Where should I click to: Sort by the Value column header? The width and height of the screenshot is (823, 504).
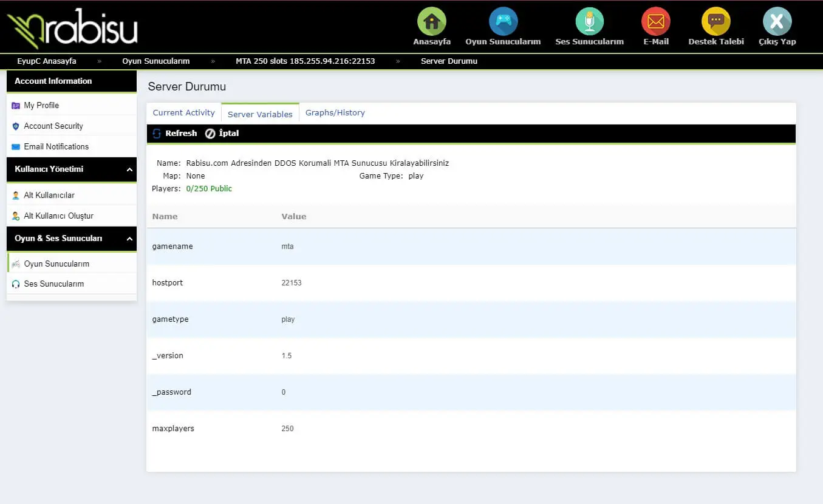294,217
